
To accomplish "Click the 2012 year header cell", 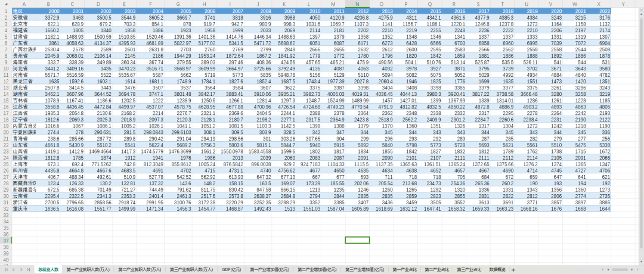I will [357, 11].
